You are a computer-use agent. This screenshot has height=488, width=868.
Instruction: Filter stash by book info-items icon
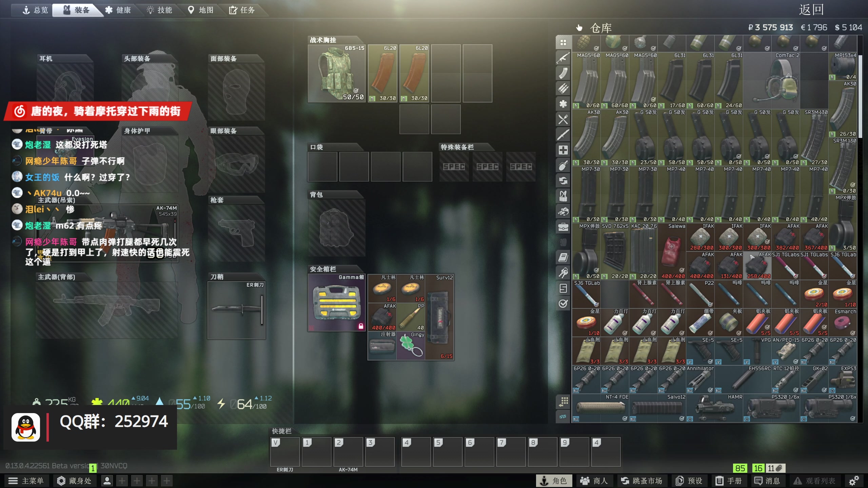point(563,258)
